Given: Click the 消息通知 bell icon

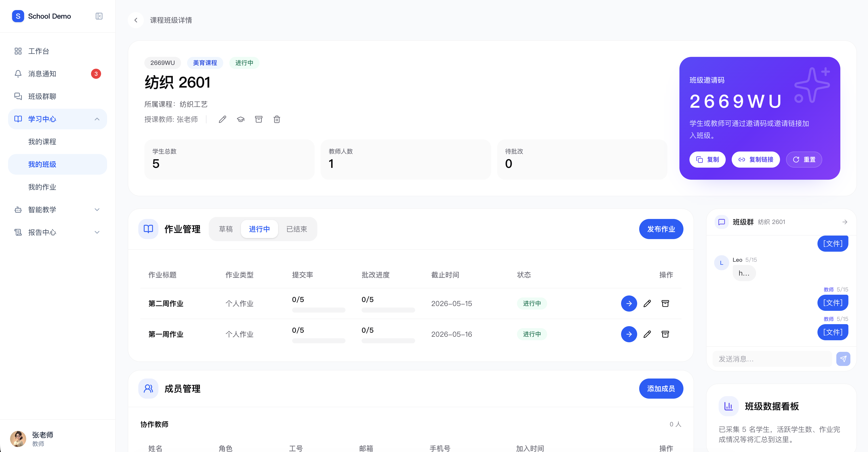Looking at the screenshot, I should point(18,73).
